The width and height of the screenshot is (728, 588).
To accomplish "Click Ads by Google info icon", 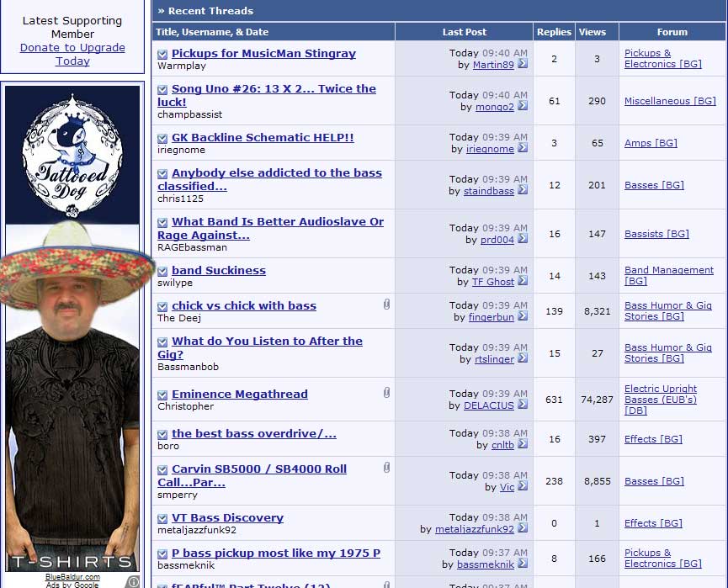I will (133, 582).
